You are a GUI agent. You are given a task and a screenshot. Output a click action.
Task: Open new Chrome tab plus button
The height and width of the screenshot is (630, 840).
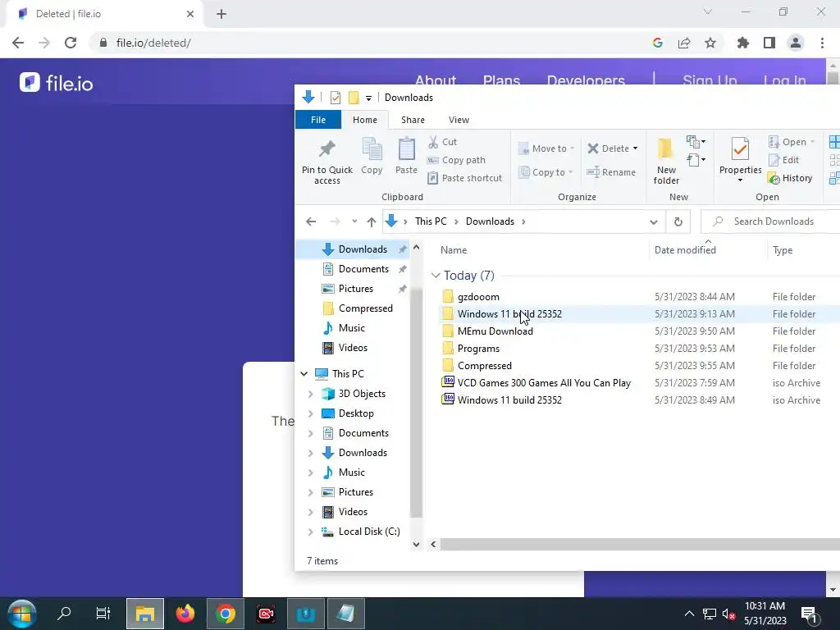pyautogui.click(x=221, y=14)
